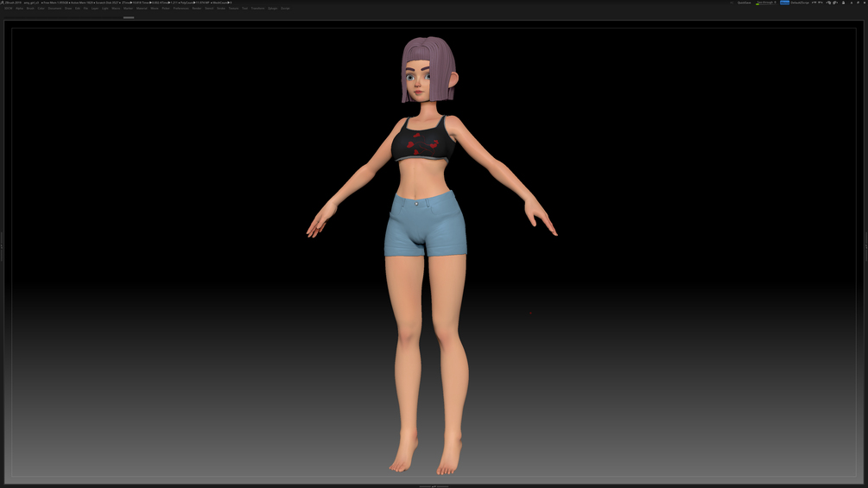The image size is (868, 488).
Task: Click the QuickSave button
Action: [744, 3]
